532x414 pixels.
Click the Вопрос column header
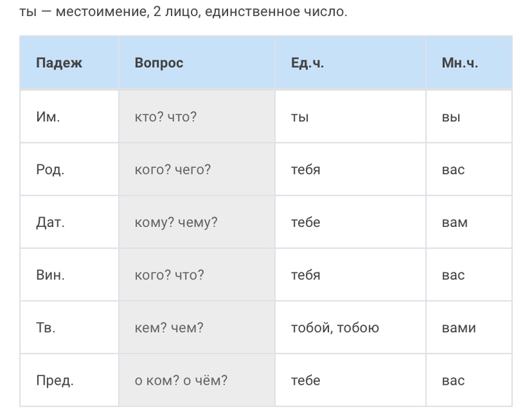(159, 63)
